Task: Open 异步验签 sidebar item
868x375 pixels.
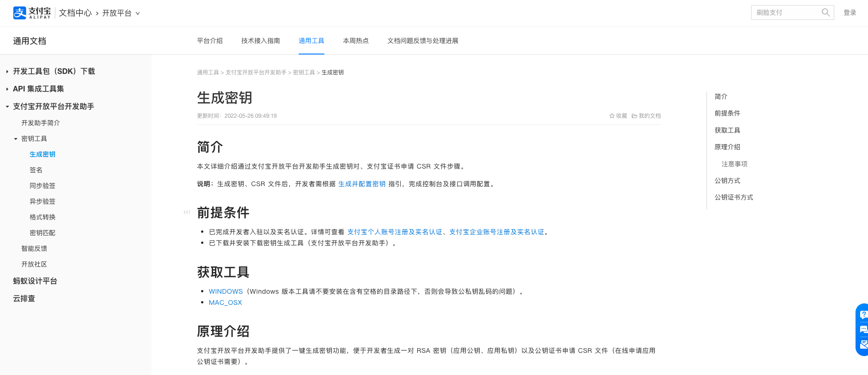Action: pyautogui.click(x=43, y=201)
